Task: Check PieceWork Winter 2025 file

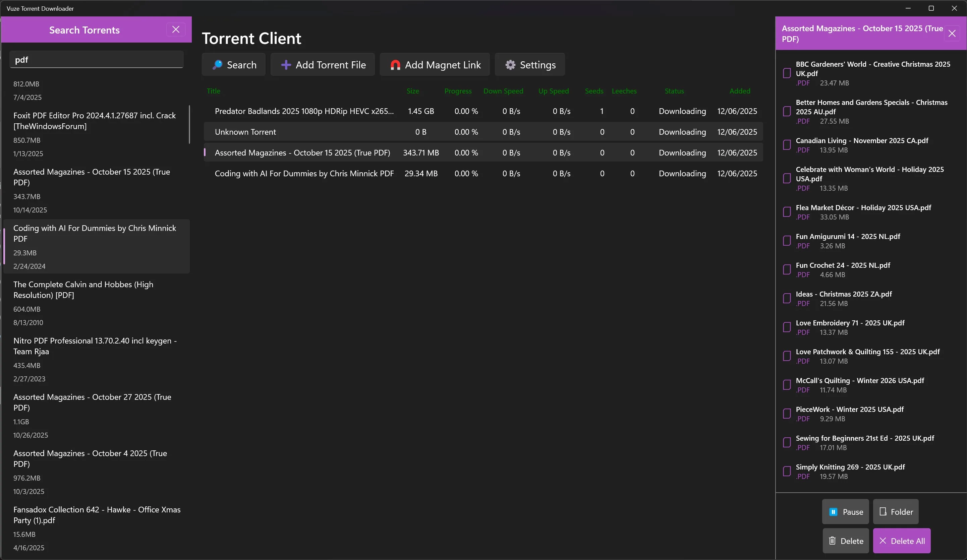Action: 787,414
